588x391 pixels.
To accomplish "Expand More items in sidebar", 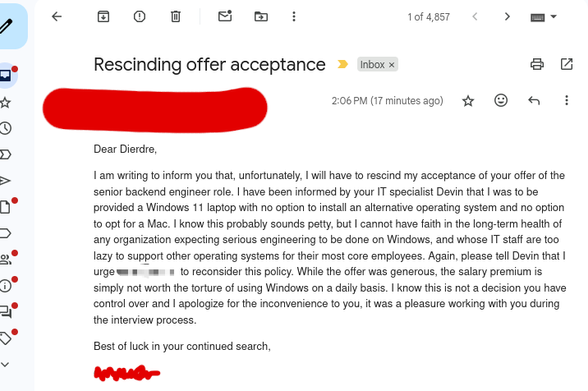I will point(5,364).
